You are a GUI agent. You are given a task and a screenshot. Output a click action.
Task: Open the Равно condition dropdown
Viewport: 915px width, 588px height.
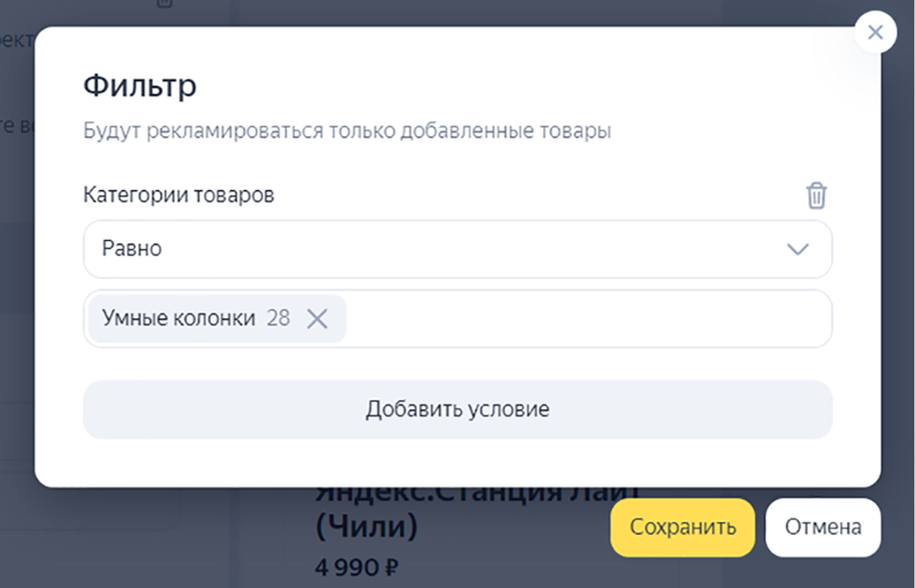457,249
